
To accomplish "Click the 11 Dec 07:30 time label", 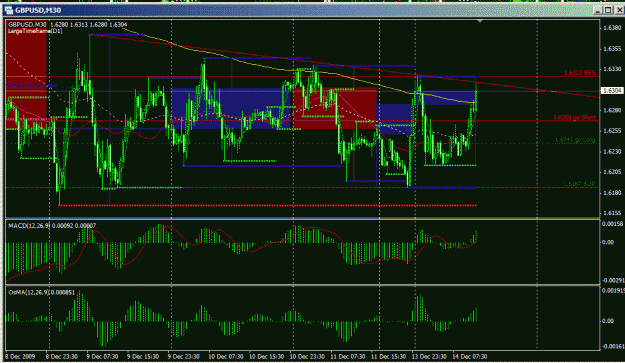I will point(348,357).
